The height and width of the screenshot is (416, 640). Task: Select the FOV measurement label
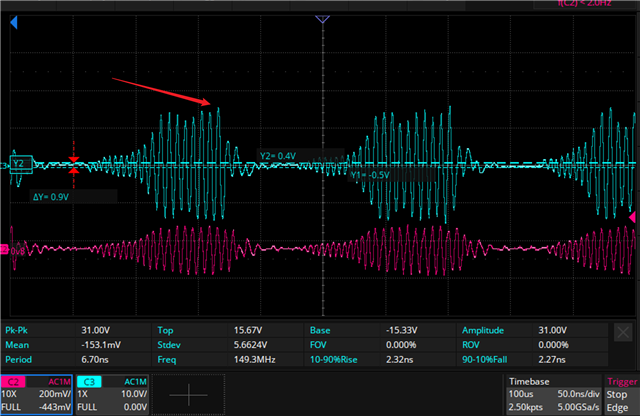[318, 345]
